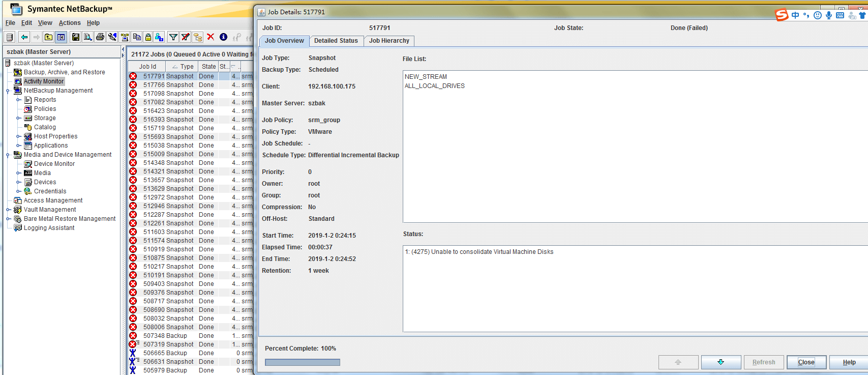Open Catalog in the tree
868x375 pixels.
45,127
